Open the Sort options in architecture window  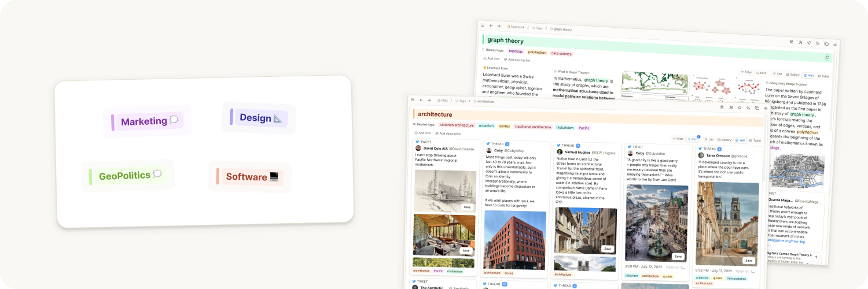pos(693,139)
